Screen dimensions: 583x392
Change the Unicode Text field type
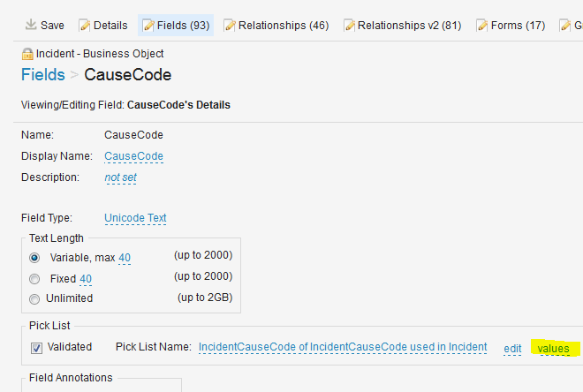(135, 218)
